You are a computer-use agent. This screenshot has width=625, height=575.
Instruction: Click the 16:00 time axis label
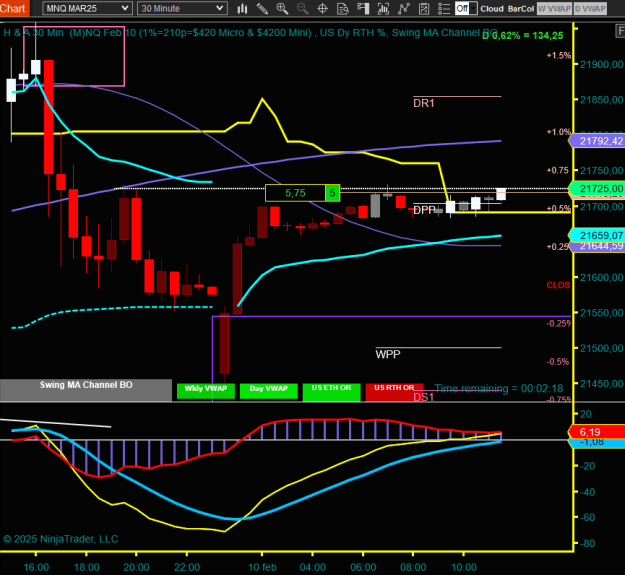tap(36, 567)
